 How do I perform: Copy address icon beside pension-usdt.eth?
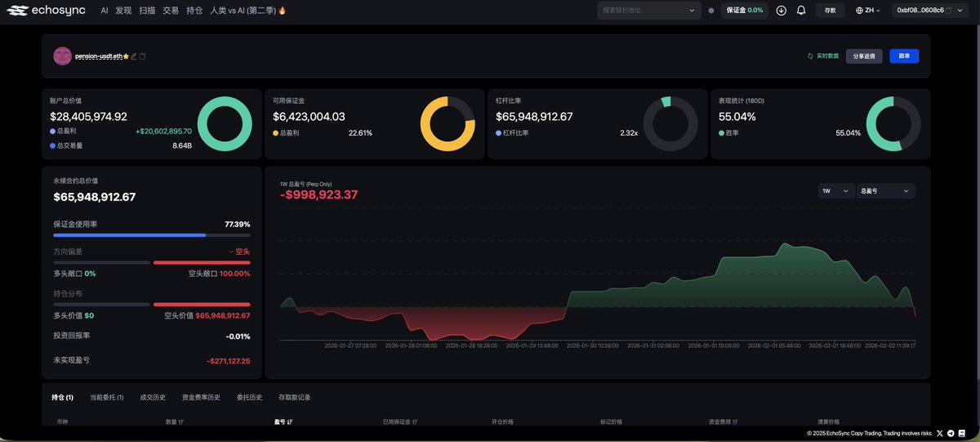(142, 56)
